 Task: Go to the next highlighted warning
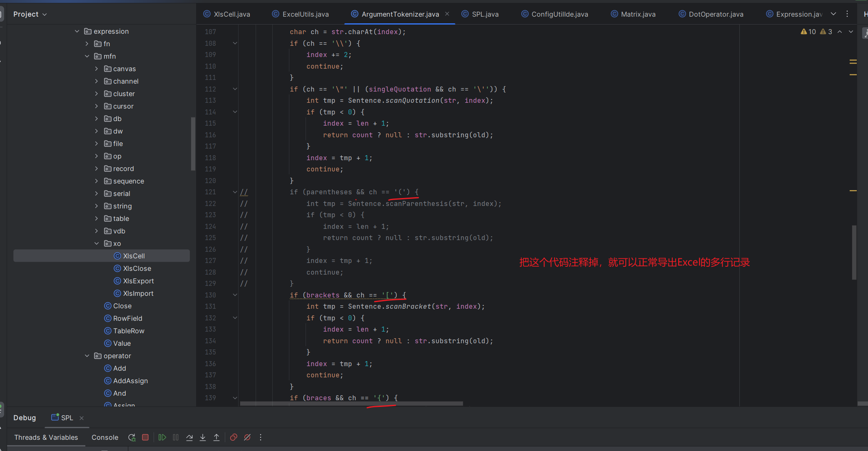pos(851,32)
